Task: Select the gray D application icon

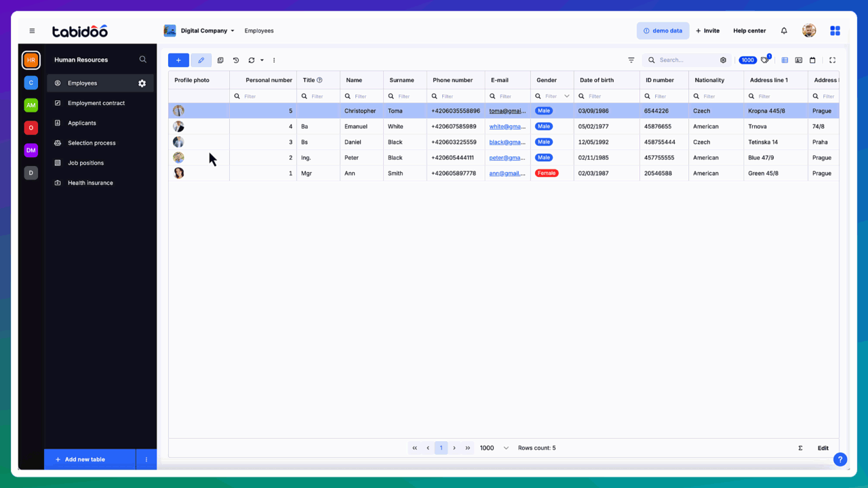Action: pyautogui.click(x=31, y=173)
